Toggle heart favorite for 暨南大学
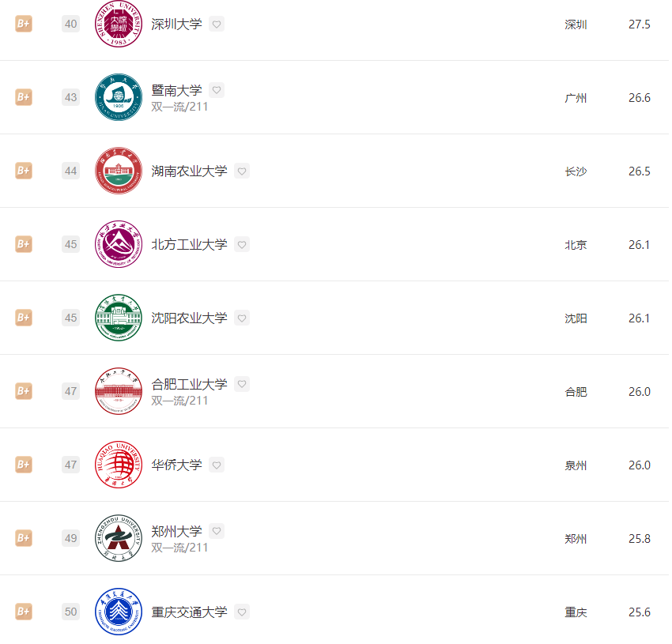Viewport: 672px width, 644px height. tap(217, 90)
